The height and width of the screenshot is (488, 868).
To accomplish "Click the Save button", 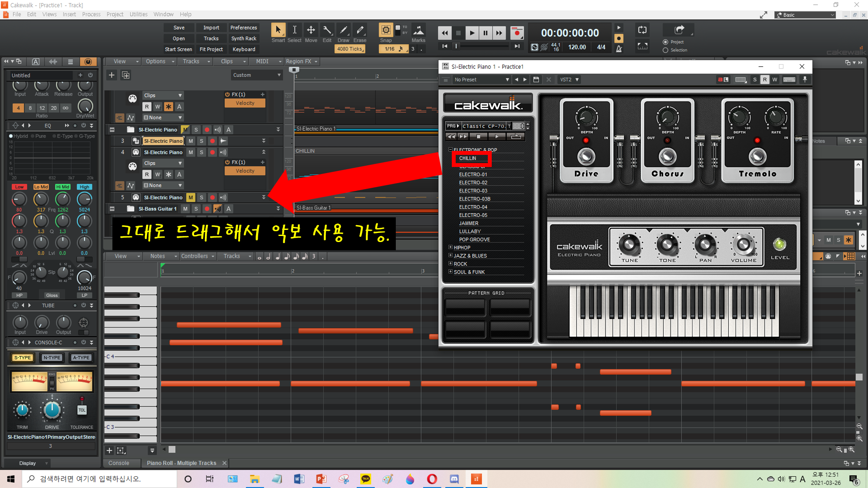I will click(179, 27).
